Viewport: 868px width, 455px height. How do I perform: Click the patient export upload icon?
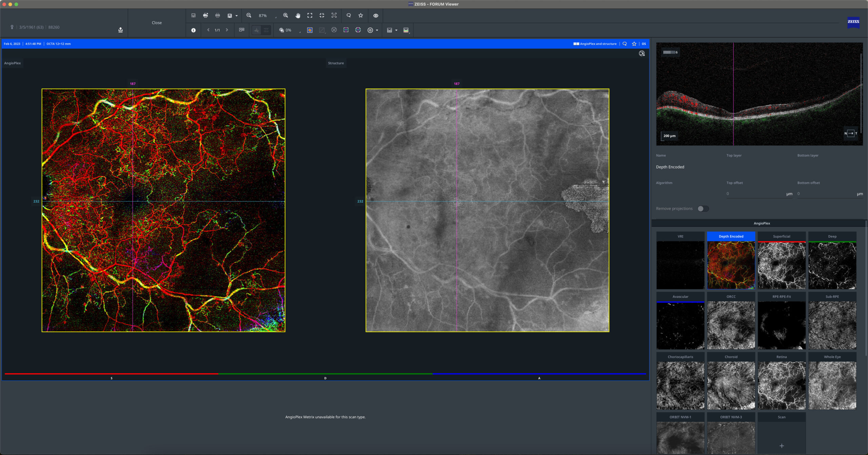point(120,30)
